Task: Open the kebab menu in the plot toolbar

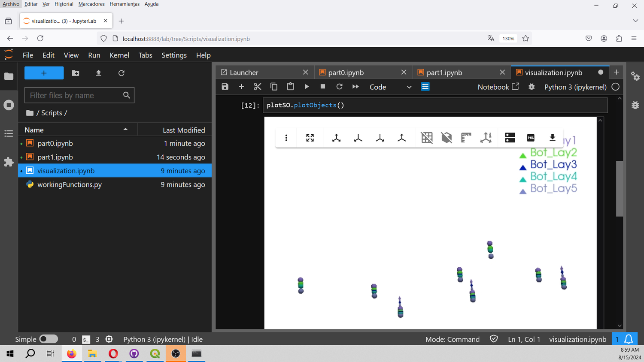Action: pyautogui.click(x=286, y=138)
